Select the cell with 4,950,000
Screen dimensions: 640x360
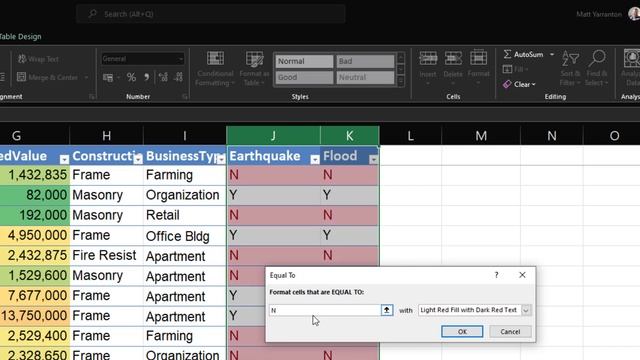(35, 236)
